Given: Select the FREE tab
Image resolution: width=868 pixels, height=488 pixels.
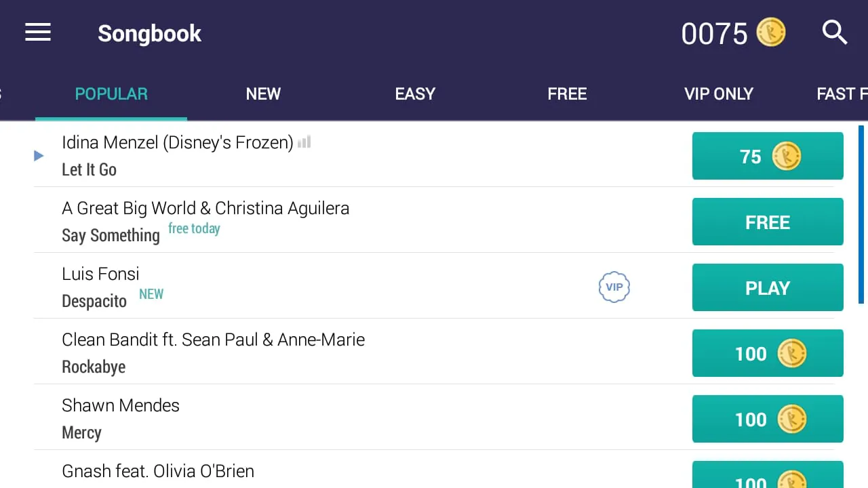Looking at the screenshot, I should pos(567,94).
